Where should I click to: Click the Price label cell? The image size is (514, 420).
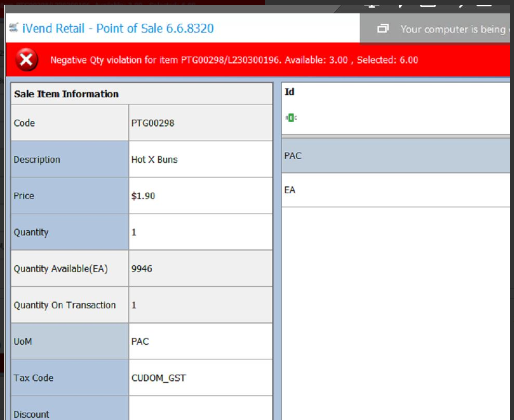pos(70,196)
